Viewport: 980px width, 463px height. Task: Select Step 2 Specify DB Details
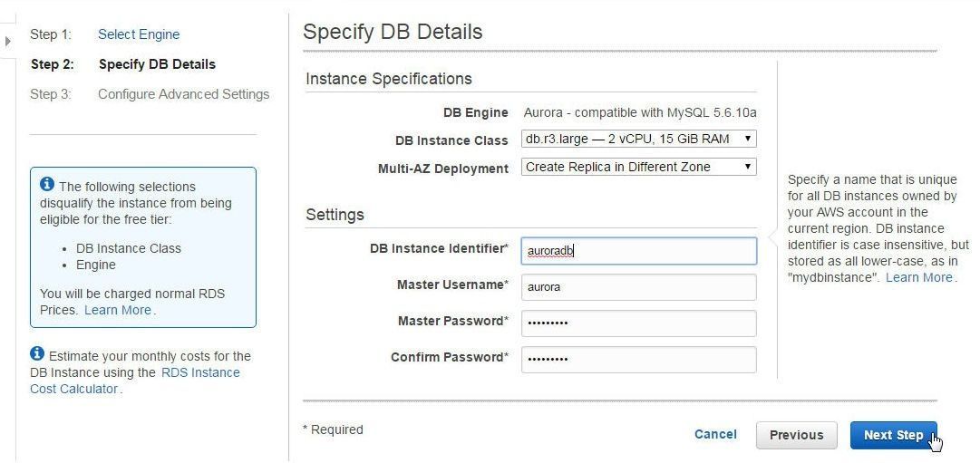point(157,64)
